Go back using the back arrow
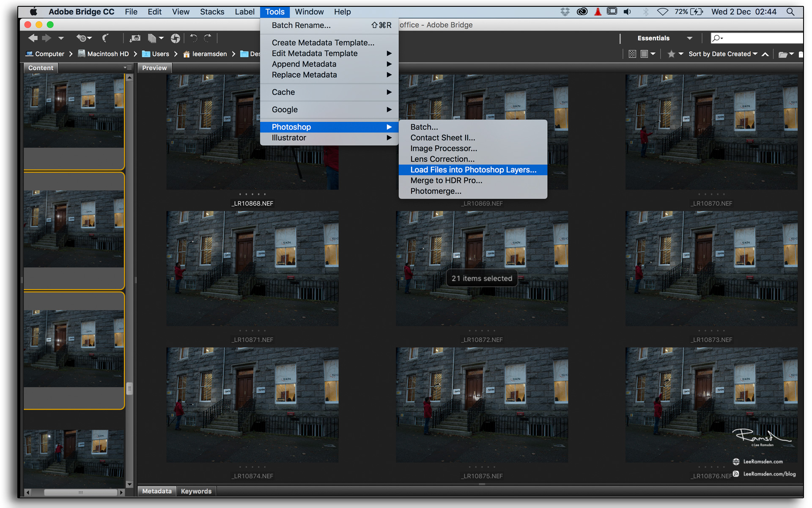The image size is (812, 508). pyautogui.click(x=33, y=38)
